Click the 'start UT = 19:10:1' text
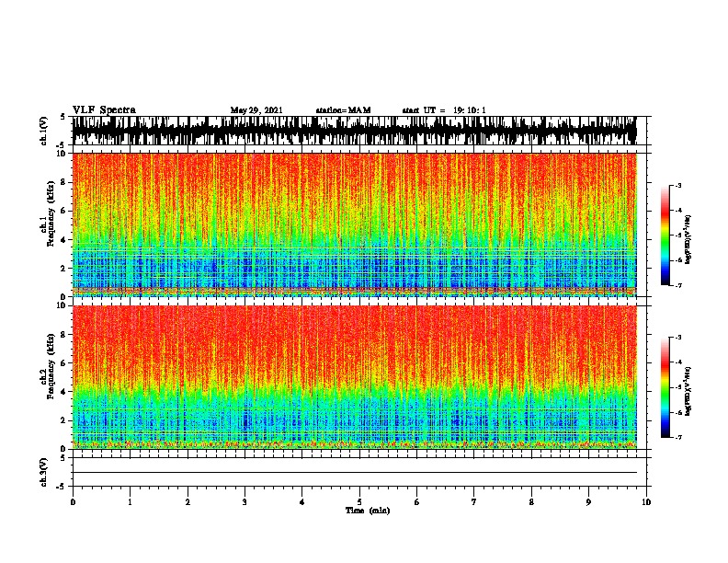The height and width of the screenshot is (563, 728). [x=444, y=110]
